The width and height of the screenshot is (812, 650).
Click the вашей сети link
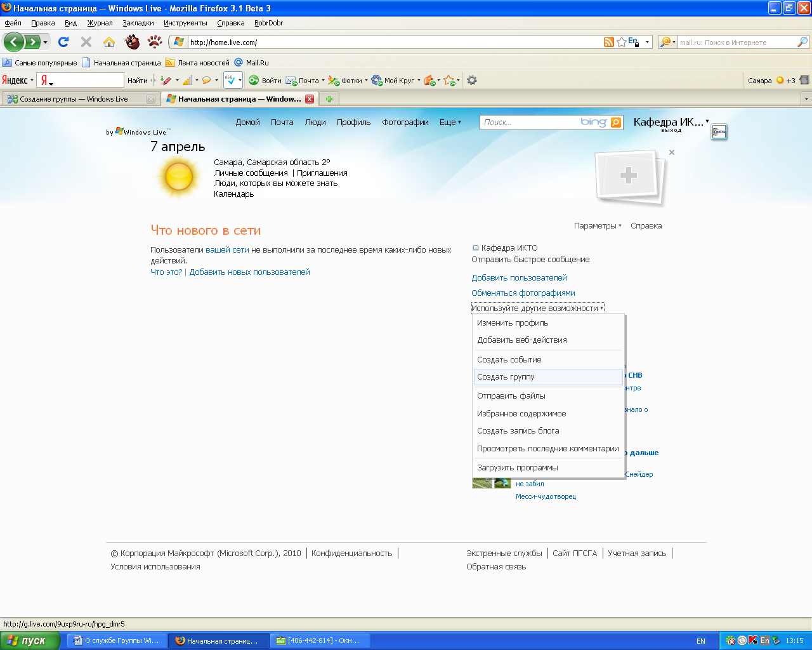pos(227,250)
